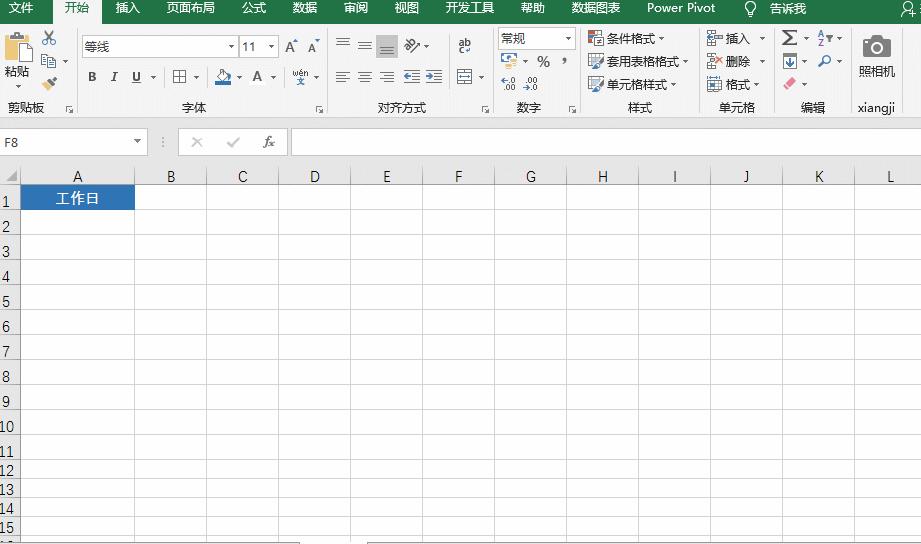Switch to the 插入 Insert tab
921x544 pixels.
click(x=127, y=8)
